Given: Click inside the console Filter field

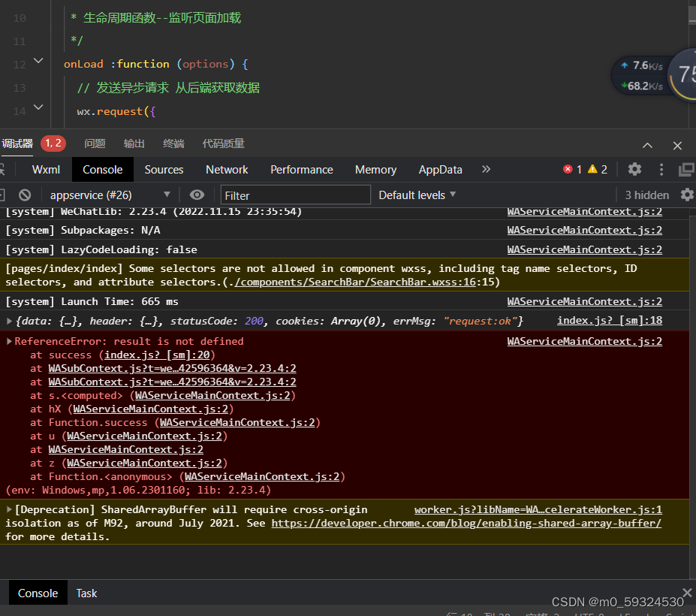Looking at the screenshot, I should [294, 195].
